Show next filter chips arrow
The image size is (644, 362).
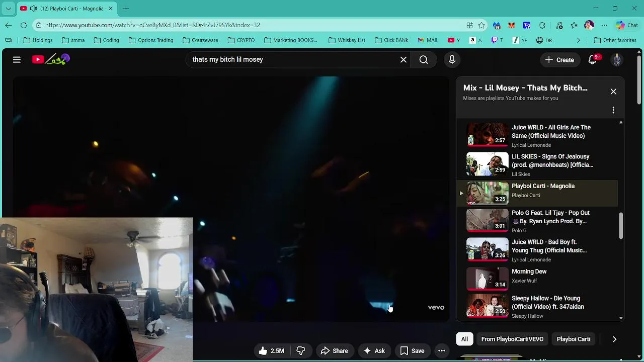[614, 339]
